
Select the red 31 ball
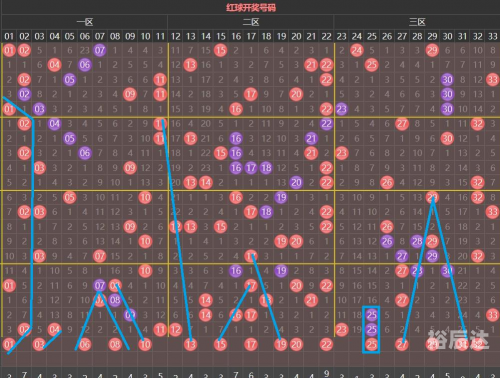462,344
